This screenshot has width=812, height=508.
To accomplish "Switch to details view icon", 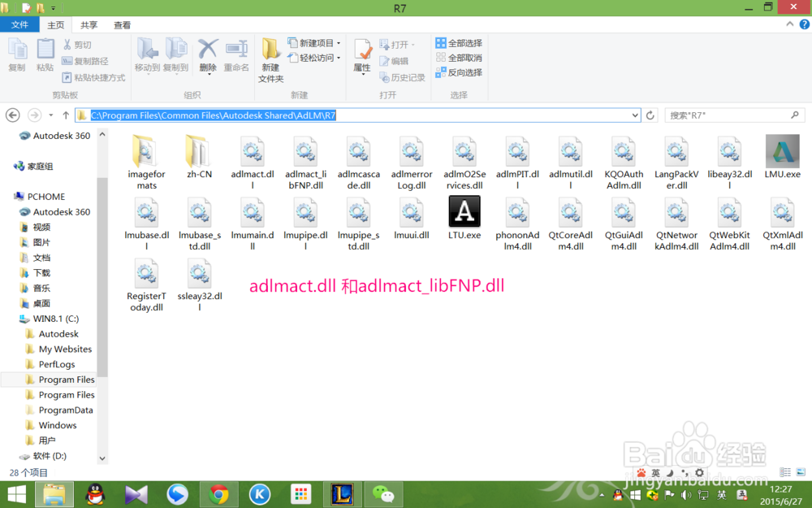I will coord(785,471).
